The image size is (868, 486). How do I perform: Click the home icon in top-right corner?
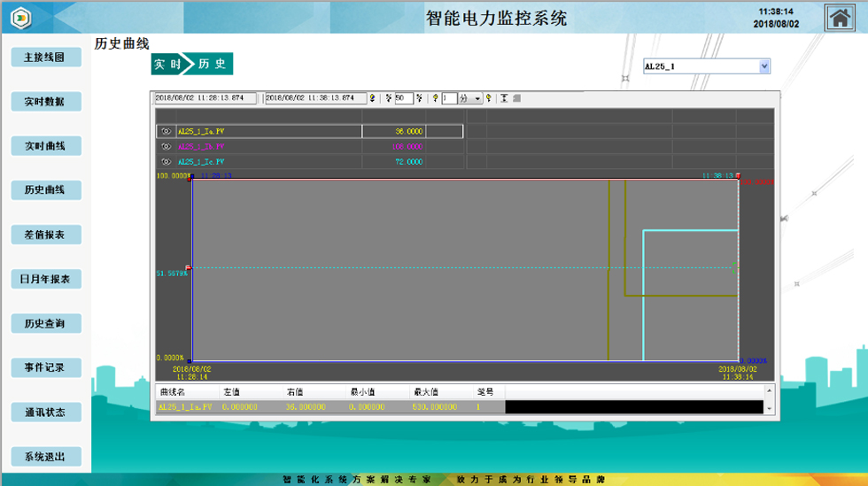[x=840, y=18]
